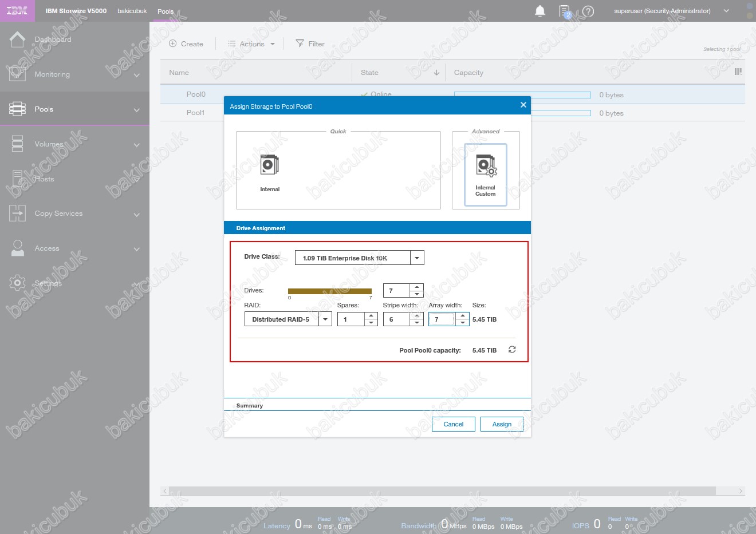Click the Settings gear icon in sidebar
The image size is (756, 534).
click(18, 283)
